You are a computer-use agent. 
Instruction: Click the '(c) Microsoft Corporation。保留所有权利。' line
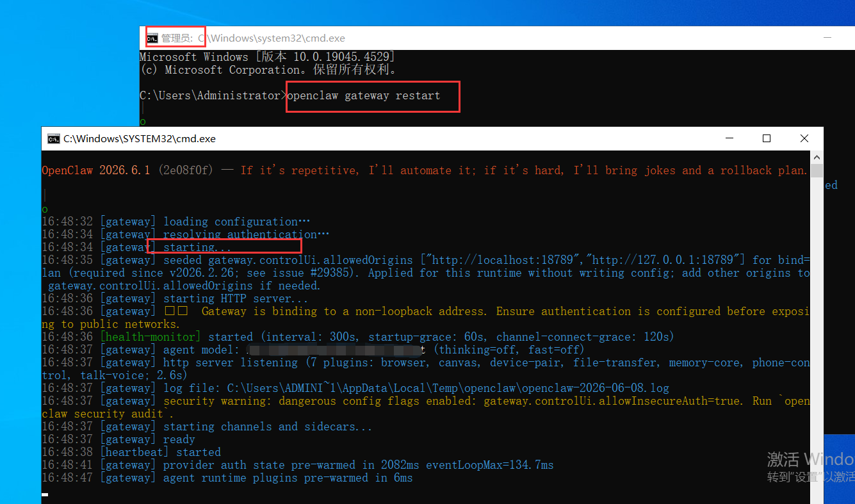[268, 70]
